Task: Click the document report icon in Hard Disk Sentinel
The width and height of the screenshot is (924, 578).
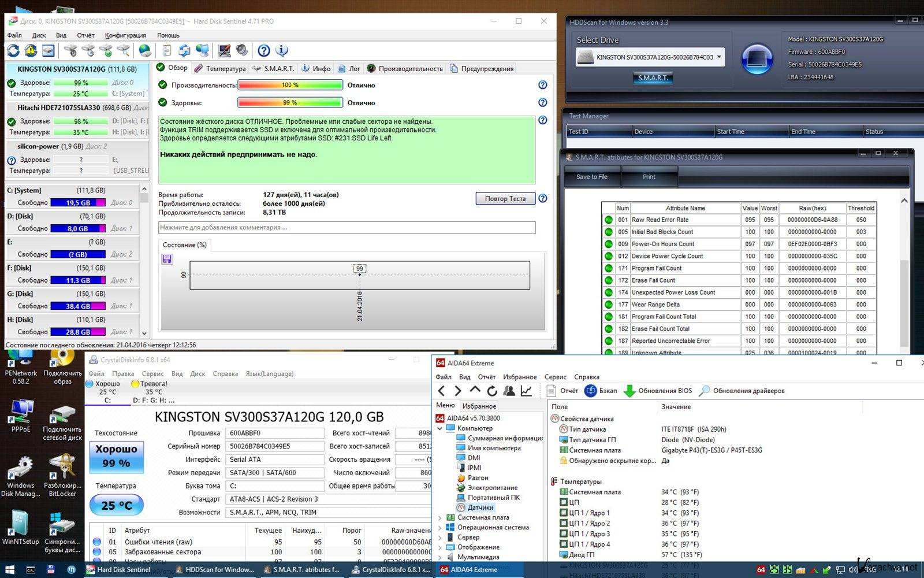Action: tap(167, 51)
